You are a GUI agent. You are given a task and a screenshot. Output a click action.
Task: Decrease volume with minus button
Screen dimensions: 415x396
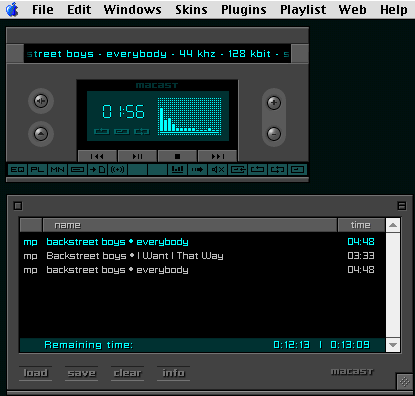(x=274, y=134)
